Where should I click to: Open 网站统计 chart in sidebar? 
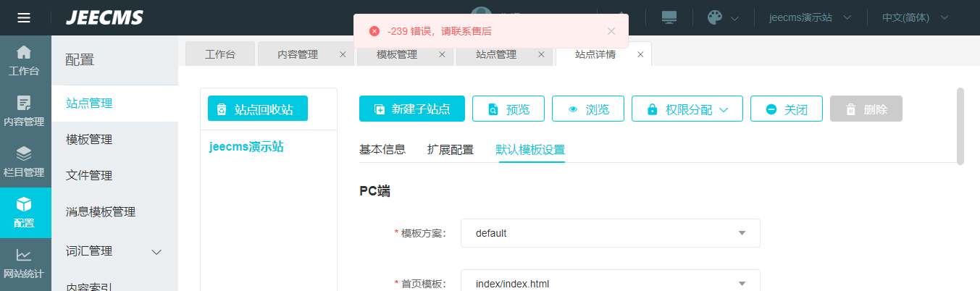pyautogui.click(x=25, y=263)
